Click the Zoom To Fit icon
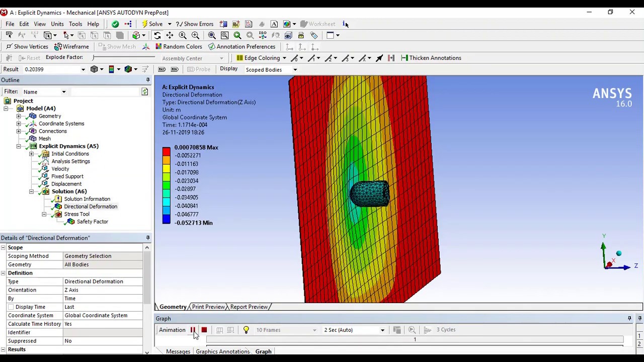 [212, 35]
